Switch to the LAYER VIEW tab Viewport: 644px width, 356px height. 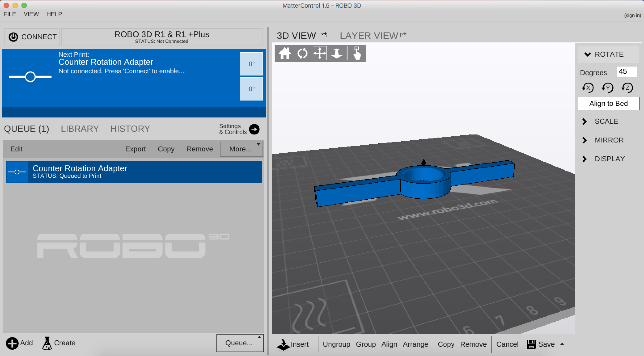point(369,36)
